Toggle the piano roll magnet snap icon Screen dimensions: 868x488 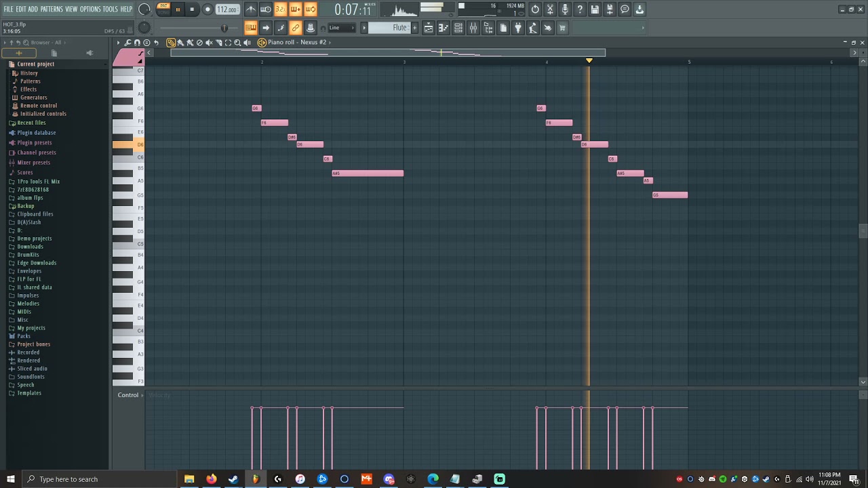point(137,43)
